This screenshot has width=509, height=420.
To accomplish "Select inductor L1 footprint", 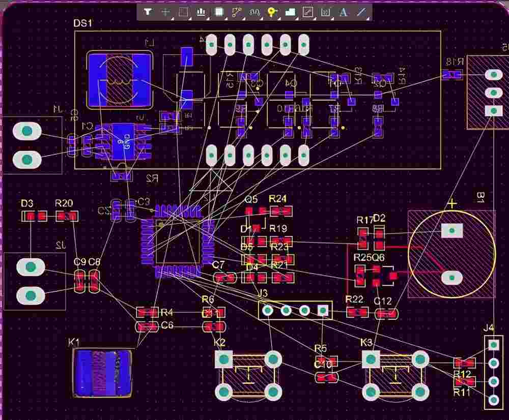I will coord(120,80).
